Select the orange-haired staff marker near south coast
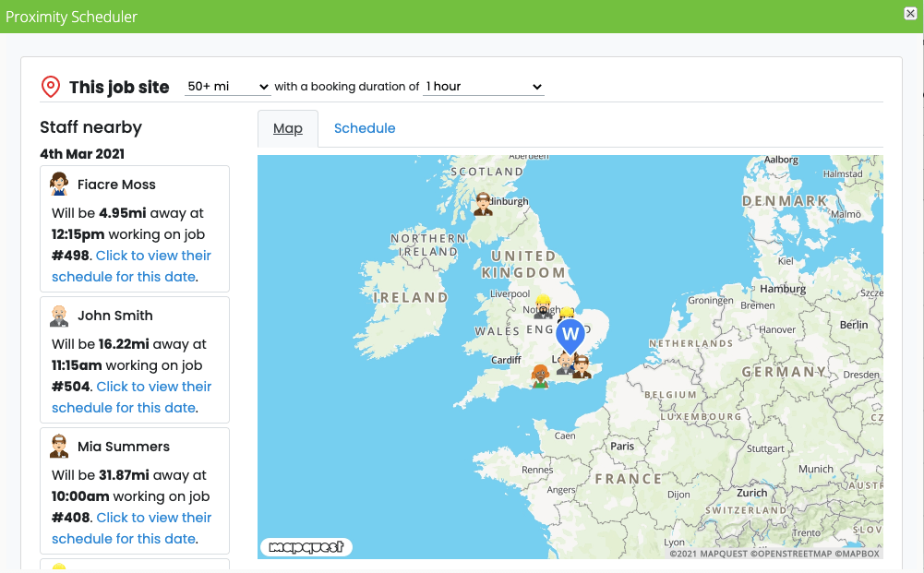The height and width of the screenshot is (573, 924). click(540, 376)
